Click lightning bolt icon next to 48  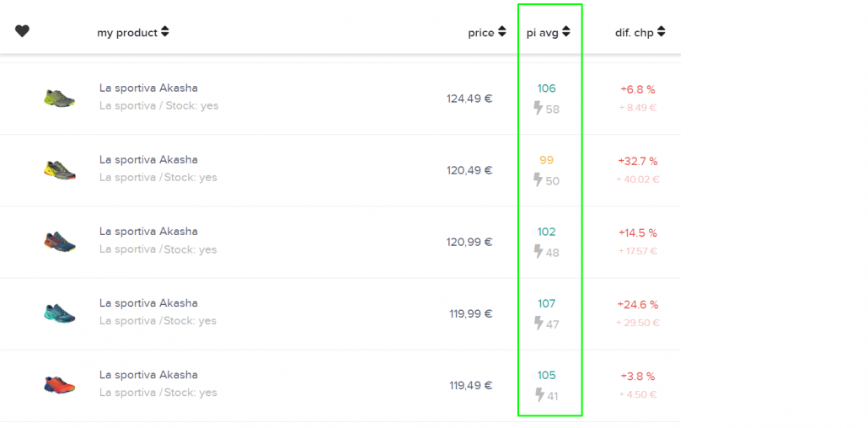[538, 251]
